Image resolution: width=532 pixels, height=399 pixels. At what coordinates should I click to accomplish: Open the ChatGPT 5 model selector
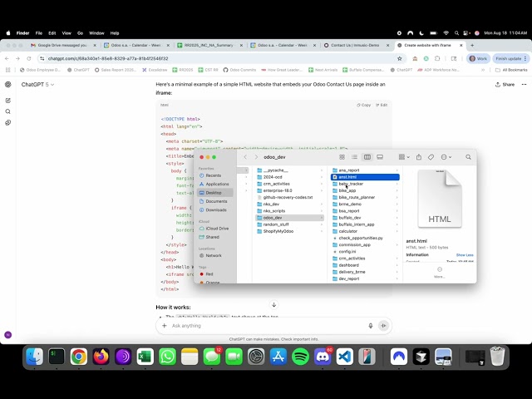37,85
